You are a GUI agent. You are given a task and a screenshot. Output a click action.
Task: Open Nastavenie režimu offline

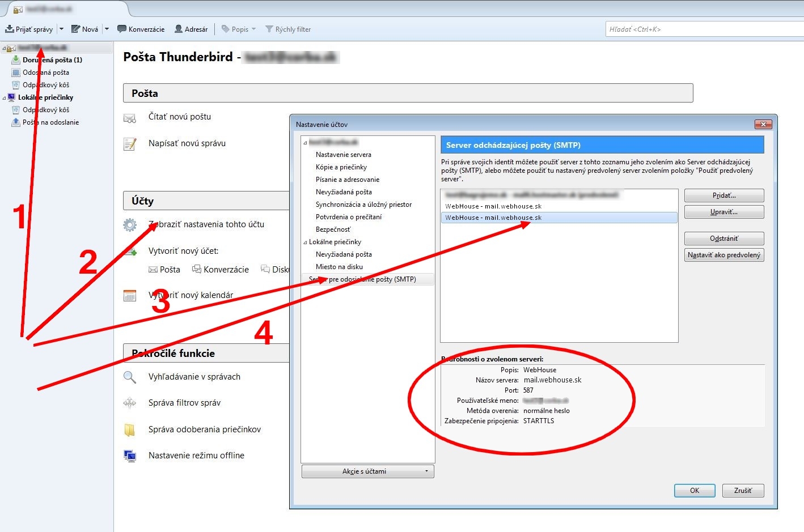click(x=196, y=455)
